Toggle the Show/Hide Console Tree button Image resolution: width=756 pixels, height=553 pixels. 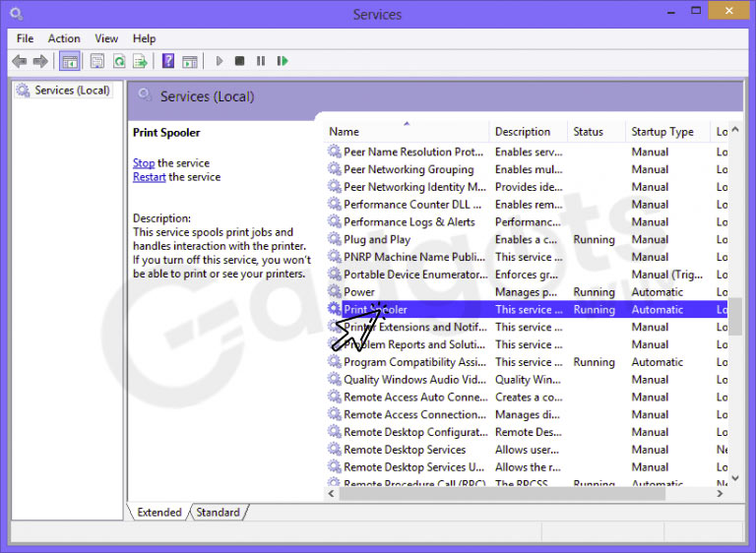pyautogui.click(x=70, y=62)
